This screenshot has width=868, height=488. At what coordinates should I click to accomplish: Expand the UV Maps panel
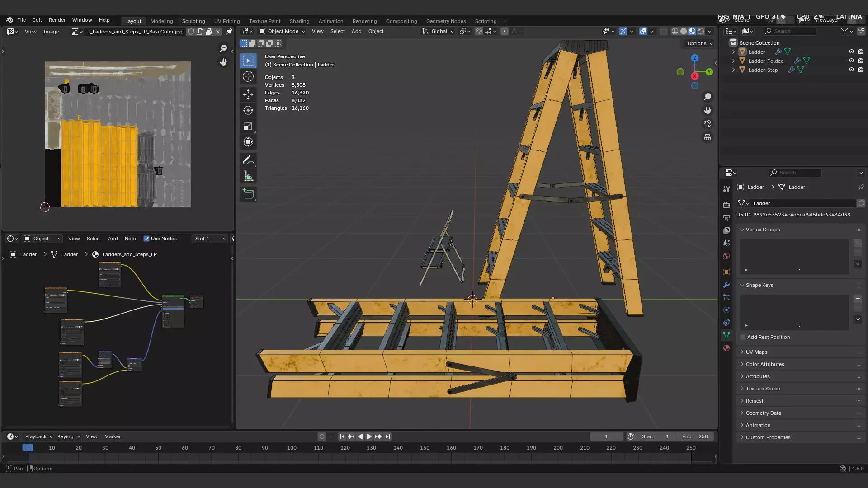coord(756,352)
